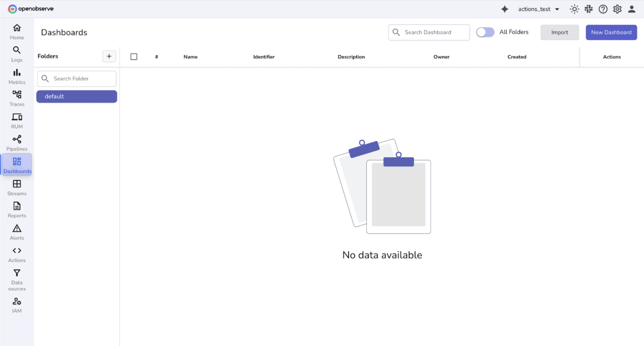Click the user profile icon
This screenshot has height=346, width=644.
(632, 9)
